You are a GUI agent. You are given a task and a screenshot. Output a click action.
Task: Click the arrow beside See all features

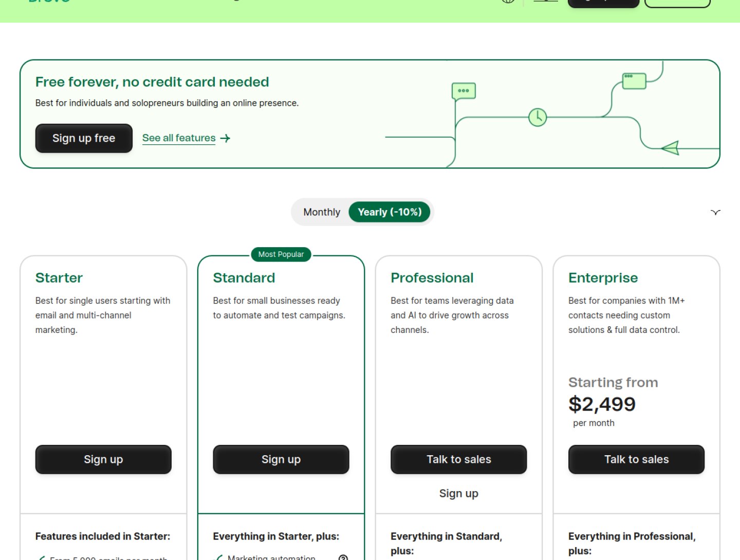coord(225,138)
